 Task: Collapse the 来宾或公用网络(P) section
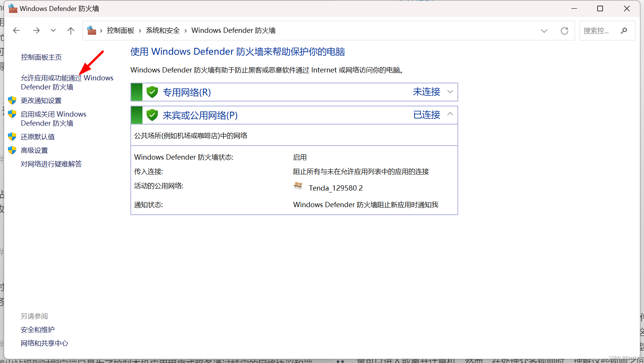click(x=450, y=114)
